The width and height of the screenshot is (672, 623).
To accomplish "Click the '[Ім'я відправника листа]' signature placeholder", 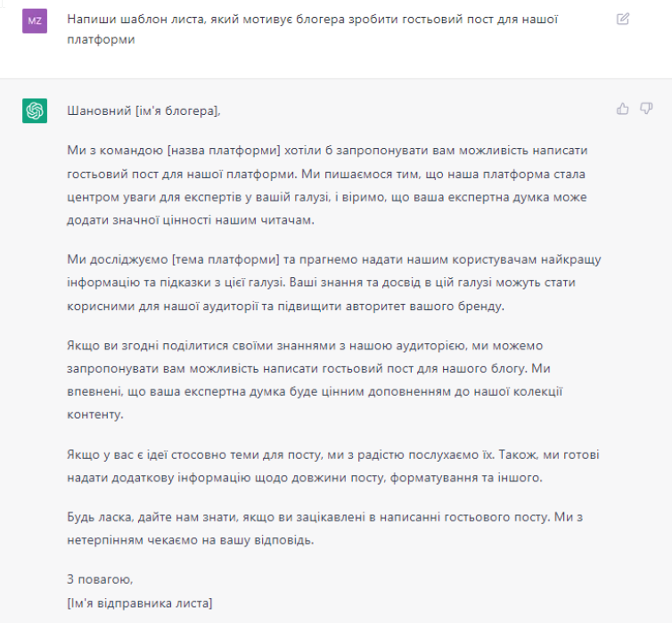I will point(140,603).
